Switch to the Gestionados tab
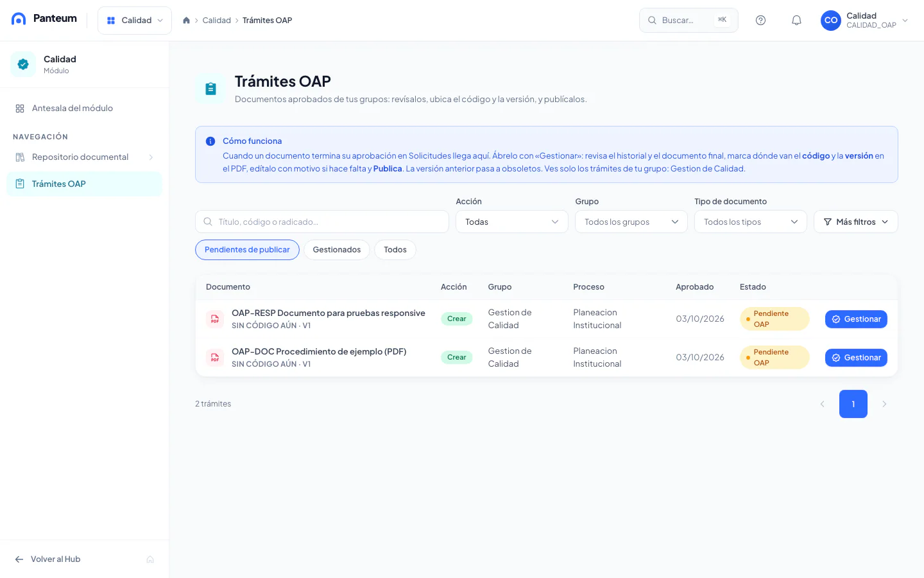 337,250
